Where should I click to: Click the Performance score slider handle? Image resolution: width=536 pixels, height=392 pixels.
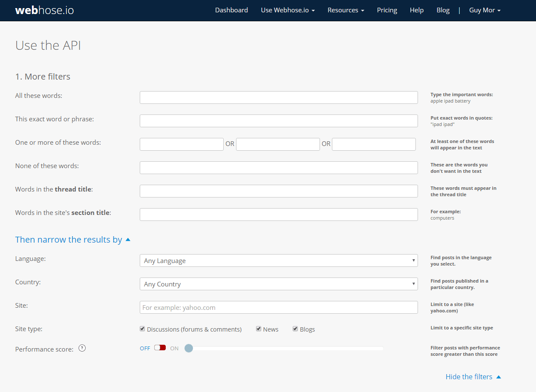pyautogui.click(x=189, y=348)
